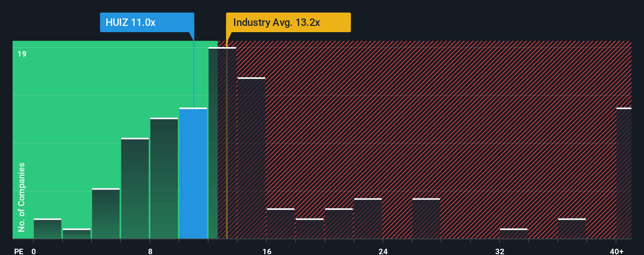This screenshot has width=644, height=255.
Task: Click the first bar starting at PE 0
Action: [x=48, y=229]
